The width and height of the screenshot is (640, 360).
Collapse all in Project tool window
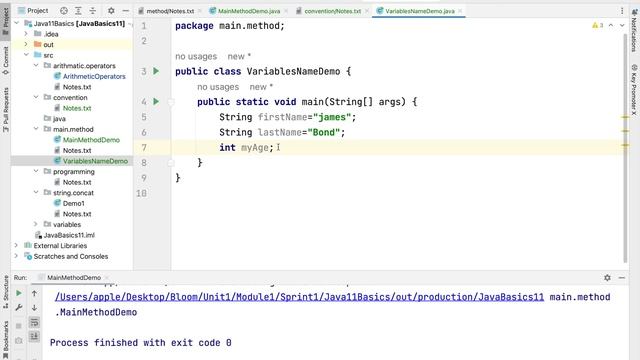(x=93, y=11)
